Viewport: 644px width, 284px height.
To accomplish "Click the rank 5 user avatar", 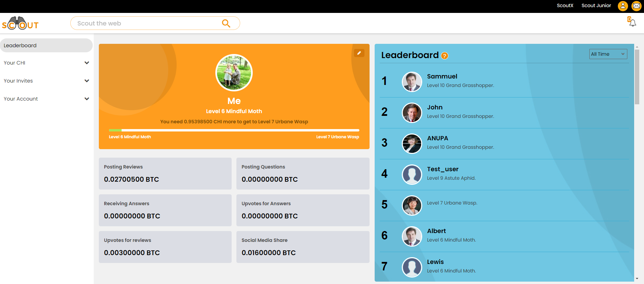I will [x=412, y=206].
